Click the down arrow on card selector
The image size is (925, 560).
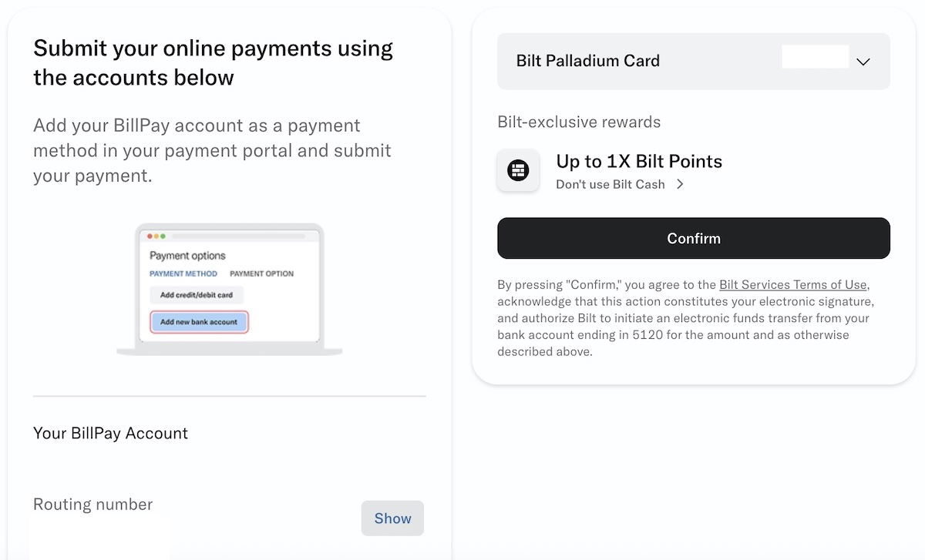[863, 62]
